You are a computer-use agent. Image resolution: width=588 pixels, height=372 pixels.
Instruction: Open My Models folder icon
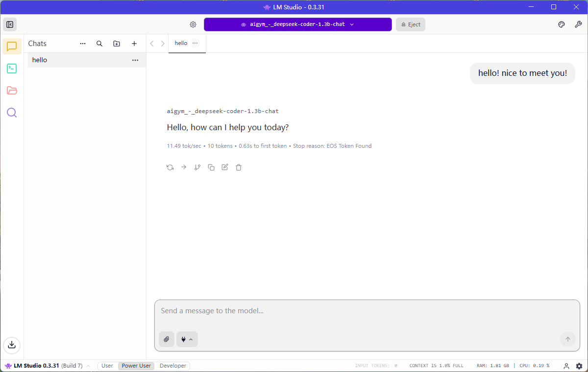coord(12,91)
